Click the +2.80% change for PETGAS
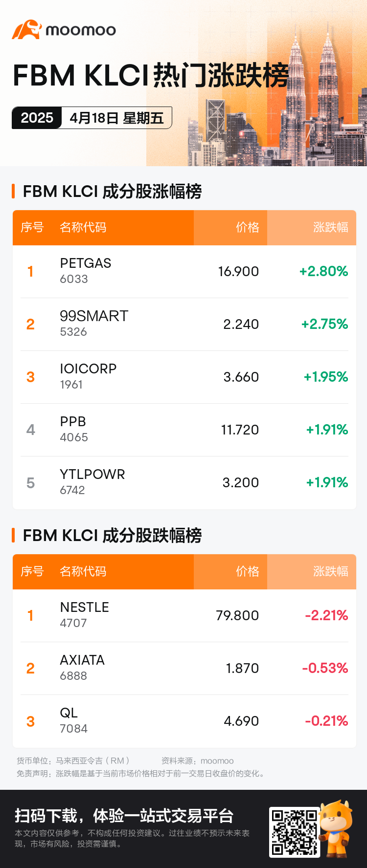Viewport: 367px width, 868px height. click(x=323, y=271)
